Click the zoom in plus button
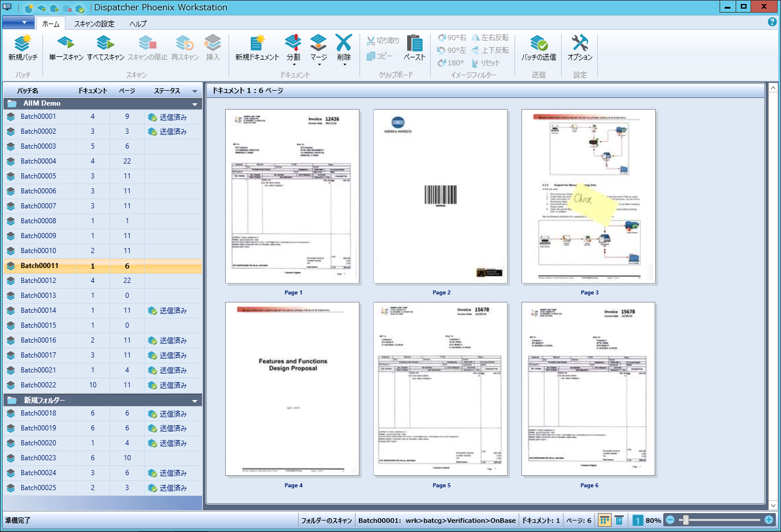 (x=769, y=520)
